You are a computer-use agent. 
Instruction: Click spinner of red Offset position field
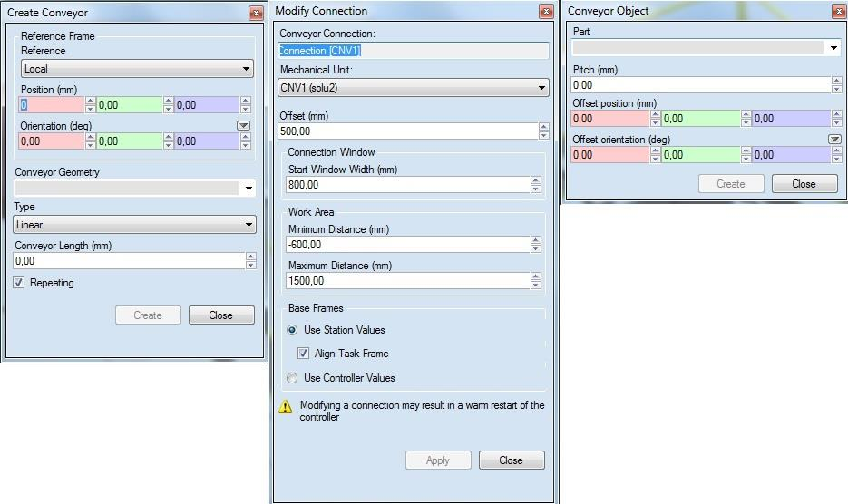[x=656, y=119]
